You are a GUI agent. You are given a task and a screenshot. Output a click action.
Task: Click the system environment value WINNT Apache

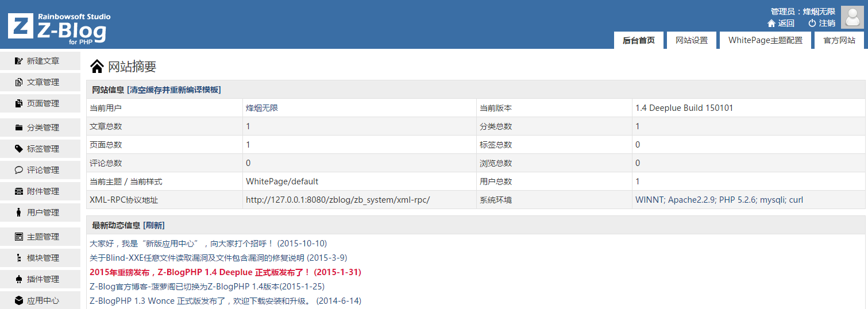click(x=719, y=200)
